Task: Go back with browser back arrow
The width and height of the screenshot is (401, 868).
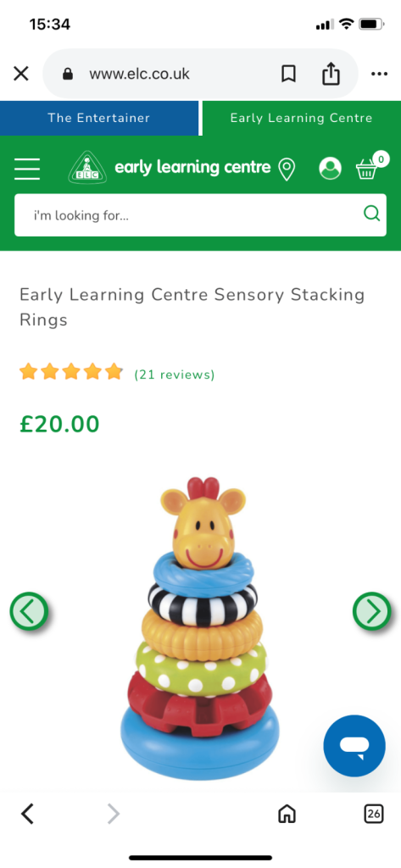Action: [x=27, y=814]
